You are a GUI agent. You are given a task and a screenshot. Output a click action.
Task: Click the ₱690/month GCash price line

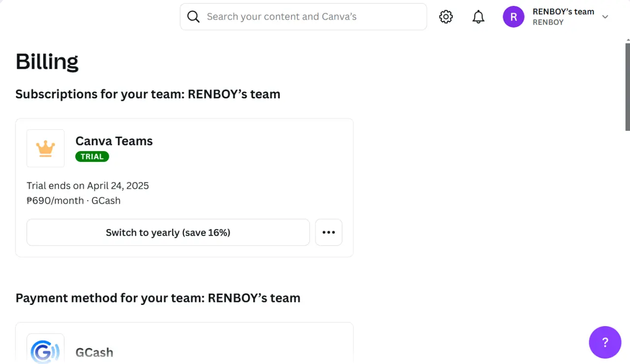[x=74, y=201]
